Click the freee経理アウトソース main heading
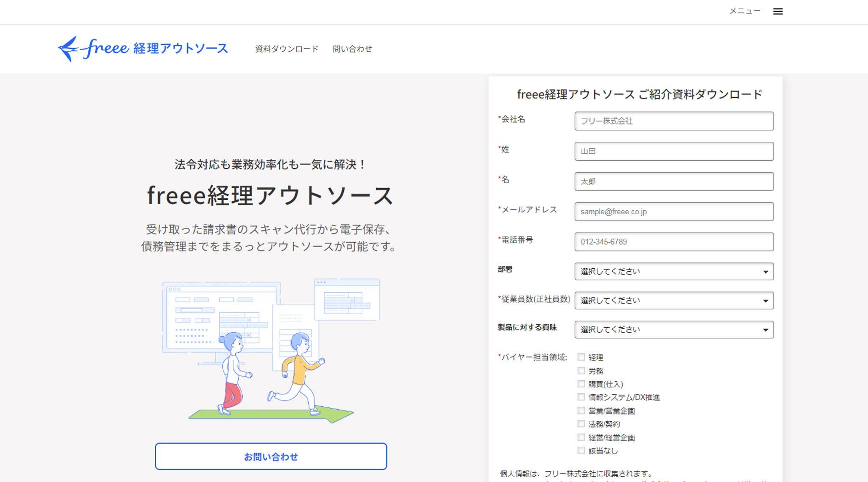868x482 pixels. (271, 196)
